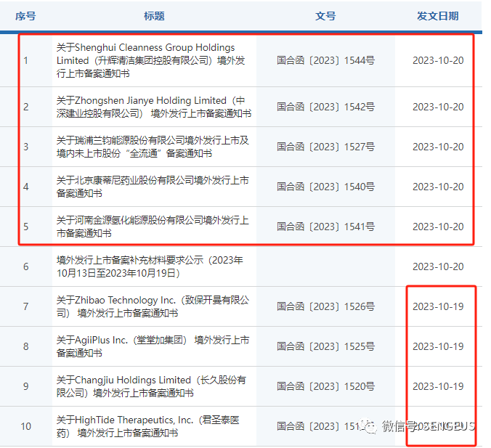The image size is (491, 448).
Task: Open the HighTide Therapeutics, Inc. notice
Action: tap(147, 426)
